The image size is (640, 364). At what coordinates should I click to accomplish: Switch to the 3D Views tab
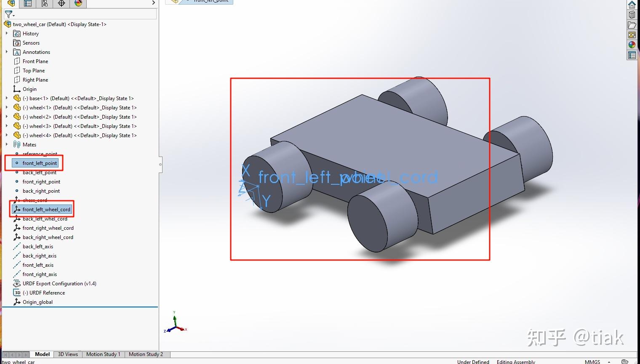click(68, 354)
